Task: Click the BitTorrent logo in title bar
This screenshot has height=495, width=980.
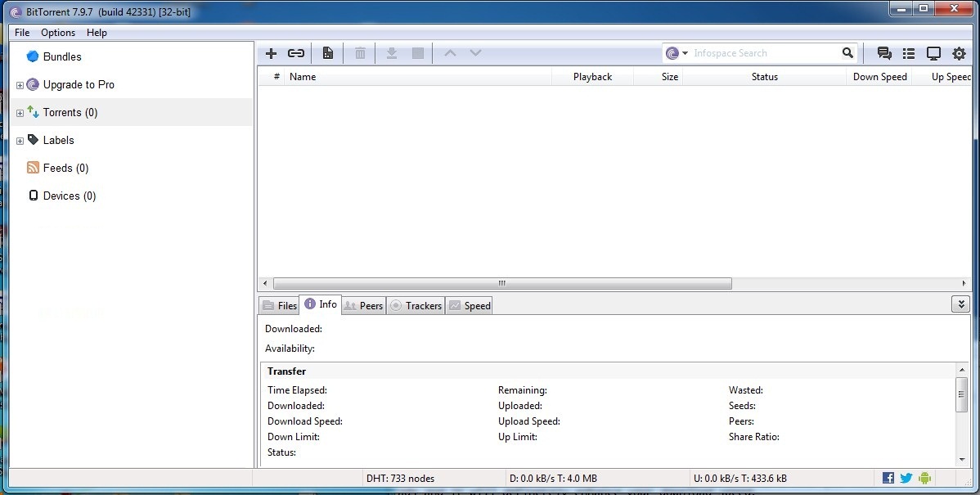Action: coord(16,12)
